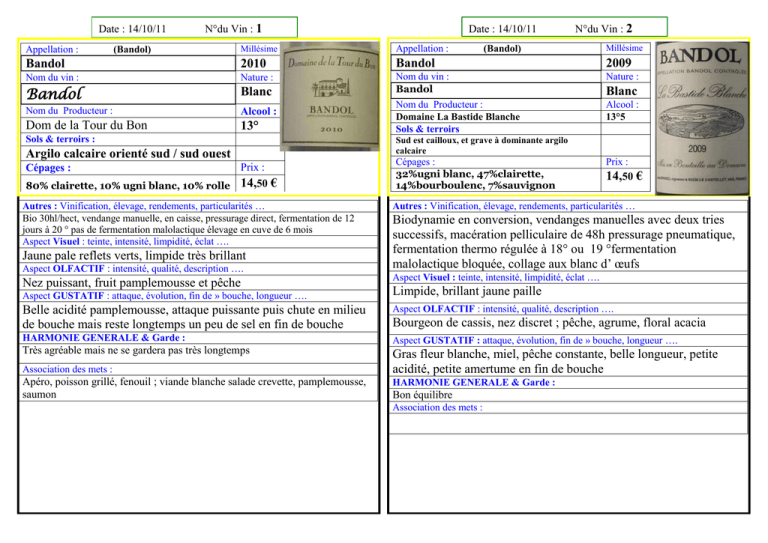Click the Domaine de la Tour du Bon label photo
Image resolution: width=768 pixels, height=543 pixels.
tap(330, 96)
